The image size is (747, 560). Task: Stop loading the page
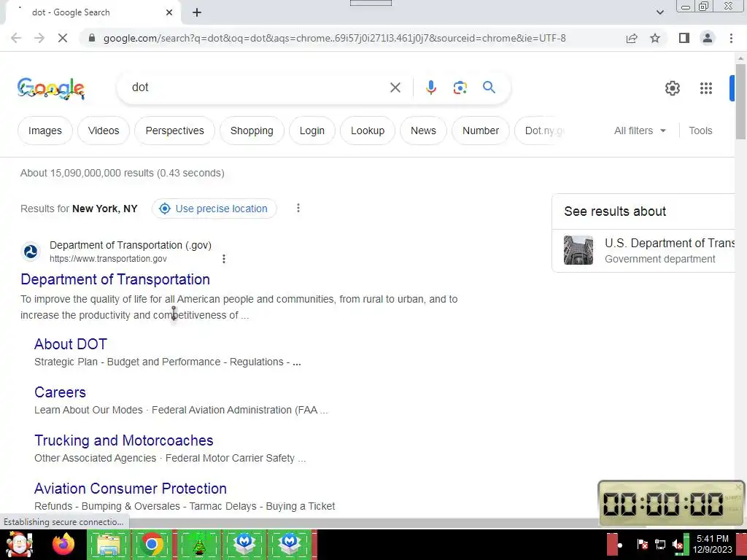tap(63, 38)
